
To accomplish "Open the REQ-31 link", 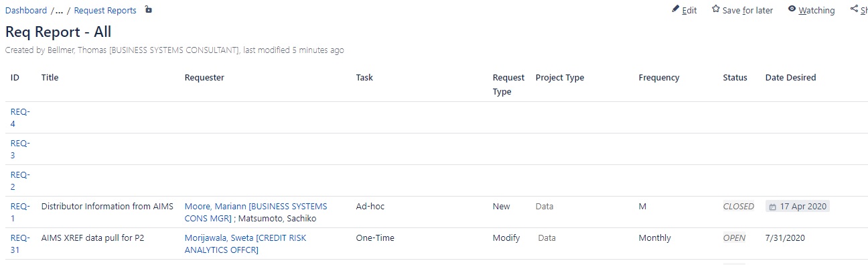I will [20, 244].
